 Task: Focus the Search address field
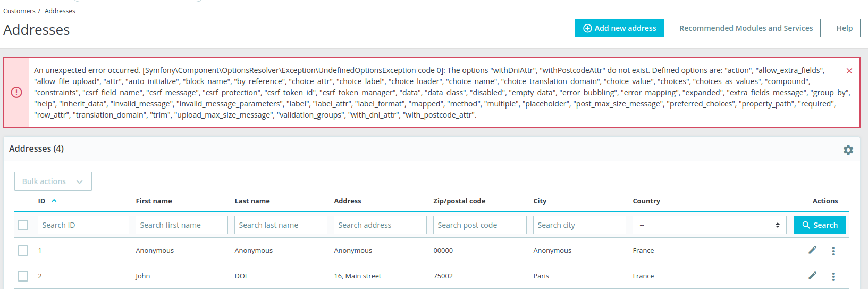380,225
